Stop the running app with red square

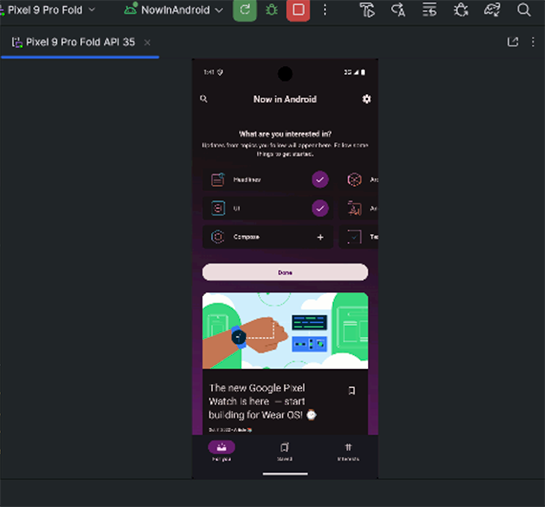click(298, 10)
